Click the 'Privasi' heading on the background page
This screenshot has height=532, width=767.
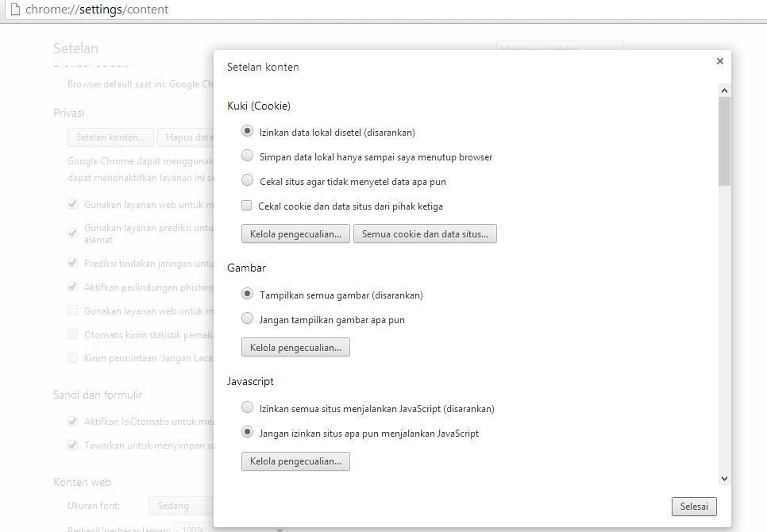point(68,113)
